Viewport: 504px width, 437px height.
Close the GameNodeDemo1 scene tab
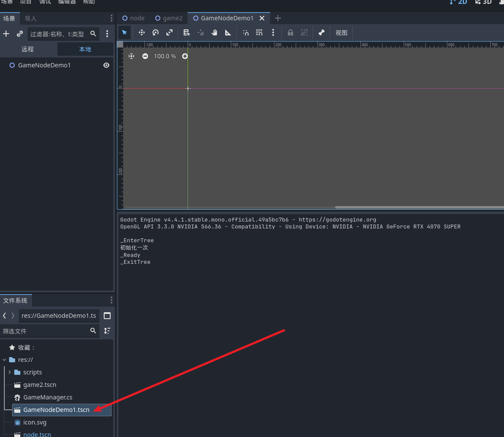(262, 18)
